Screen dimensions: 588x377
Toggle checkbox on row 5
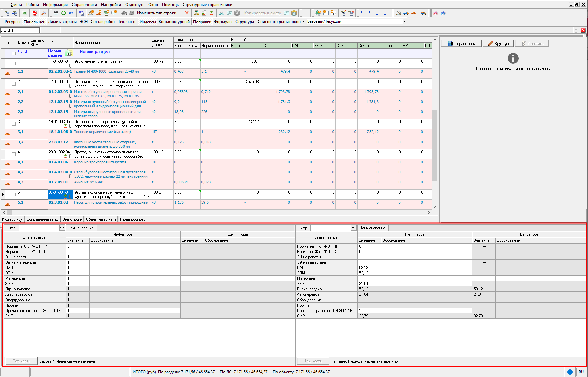[x=14, y=194]
